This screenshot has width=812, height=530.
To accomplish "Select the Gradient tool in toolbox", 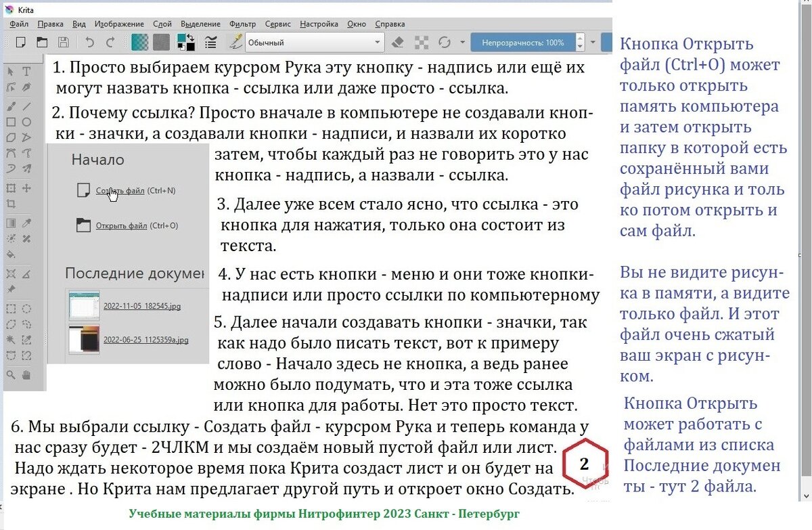I will pos(11,223).
